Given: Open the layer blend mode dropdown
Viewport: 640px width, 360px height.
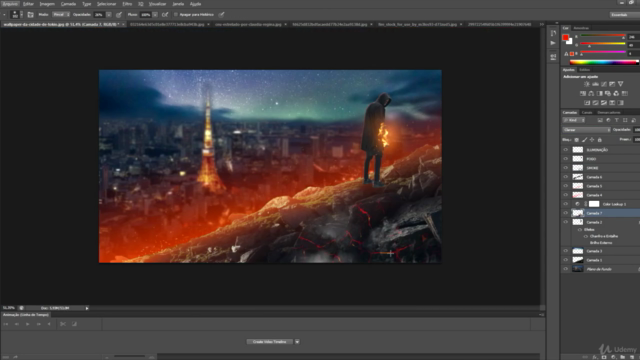Looking at the screenshot, I should point(586,130).
